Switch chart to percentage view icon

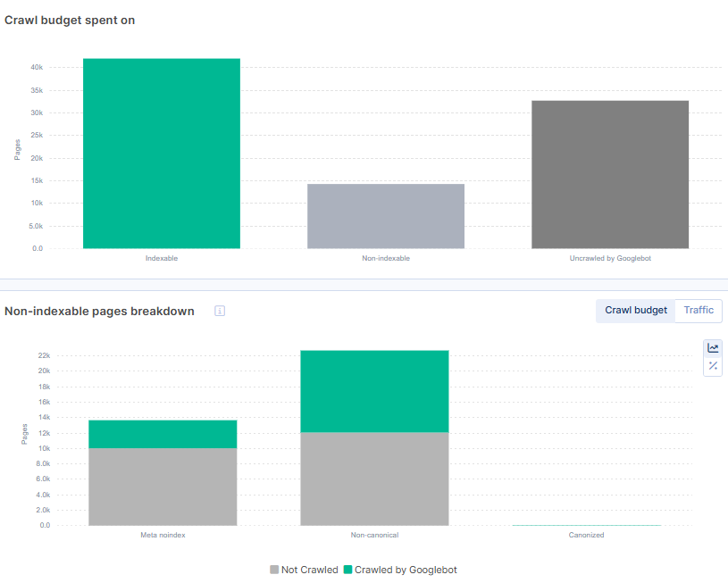click(713, 366)
